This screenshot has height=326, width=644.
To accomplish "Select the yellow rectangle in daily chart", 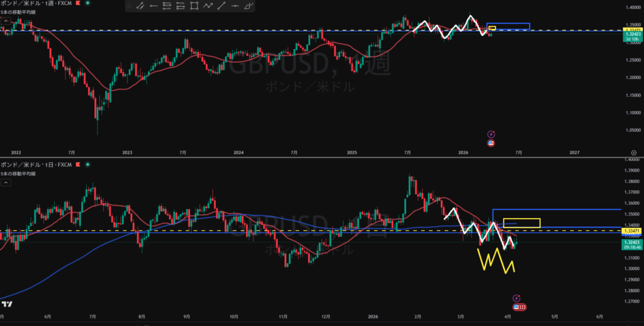I will (x=521, y=222).
